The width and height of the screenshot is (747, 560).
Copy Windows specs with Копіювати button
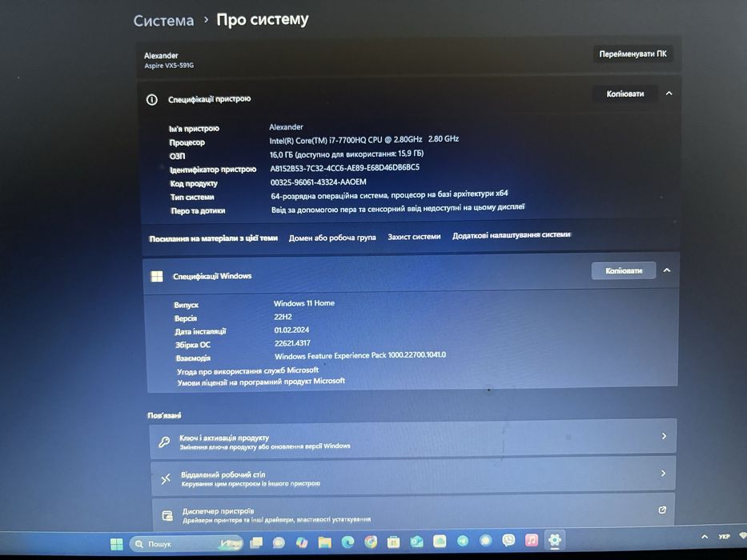[624, 270]
